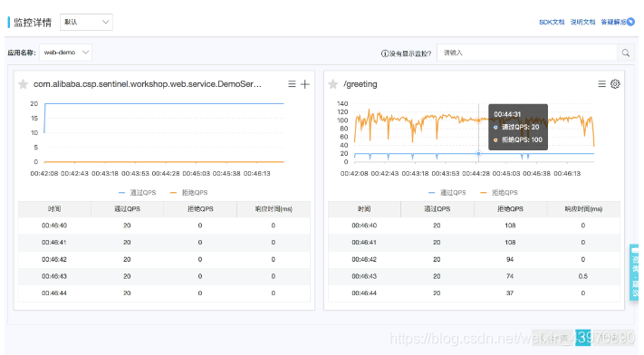Click plus icon on DemoService card
Image resolution: width=644 pixels, height=355 pixels.
point(305,84)
